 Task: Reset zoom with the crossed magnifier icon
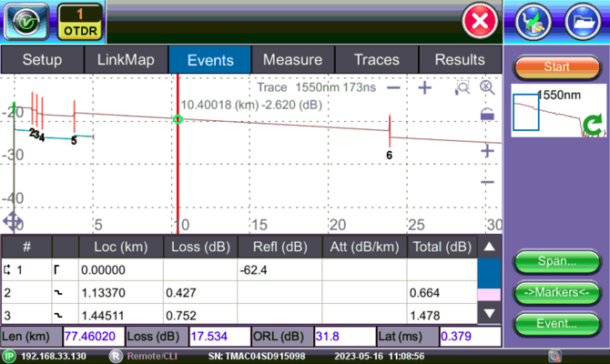click(x=487, y=88)
